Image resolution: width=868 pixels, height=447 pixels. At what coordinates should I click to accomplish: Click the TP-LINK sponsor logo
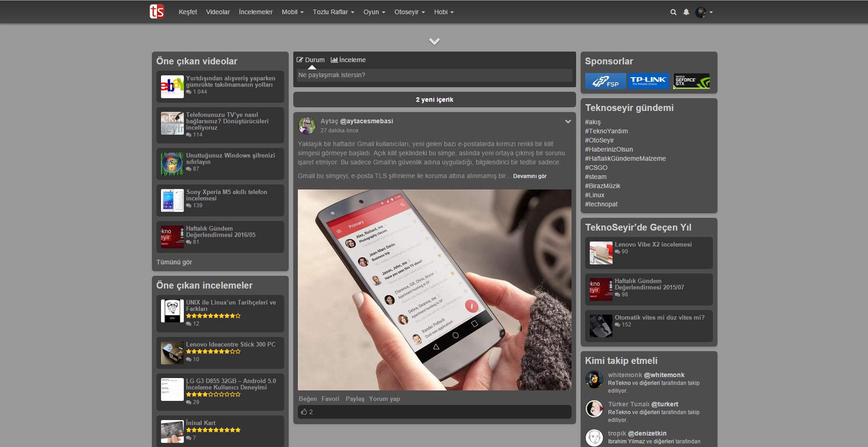[648, 81]
